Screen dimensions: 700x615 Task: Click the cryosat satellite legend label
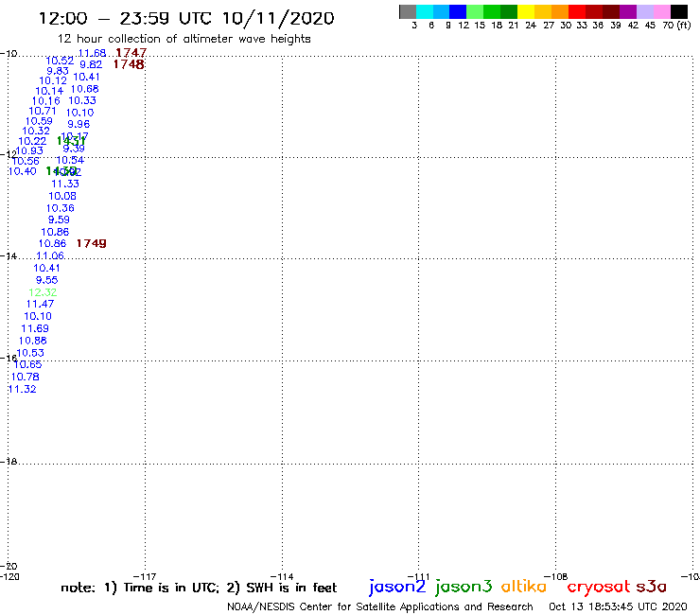[x=599, y=588]
